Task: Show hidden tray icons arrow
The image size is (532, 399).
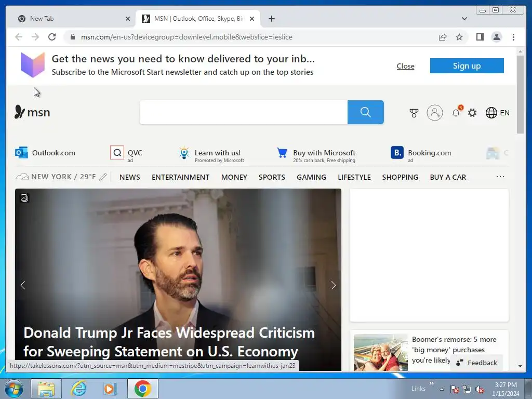Action: (442, 389)
